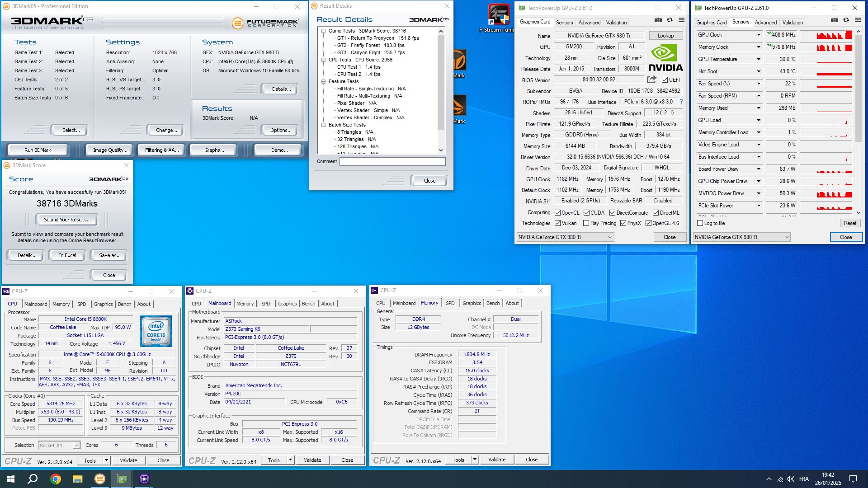The image size is (868, 488).
Task: Enable the Ray Tracing checkbox
Action: (x=586, y=223)
